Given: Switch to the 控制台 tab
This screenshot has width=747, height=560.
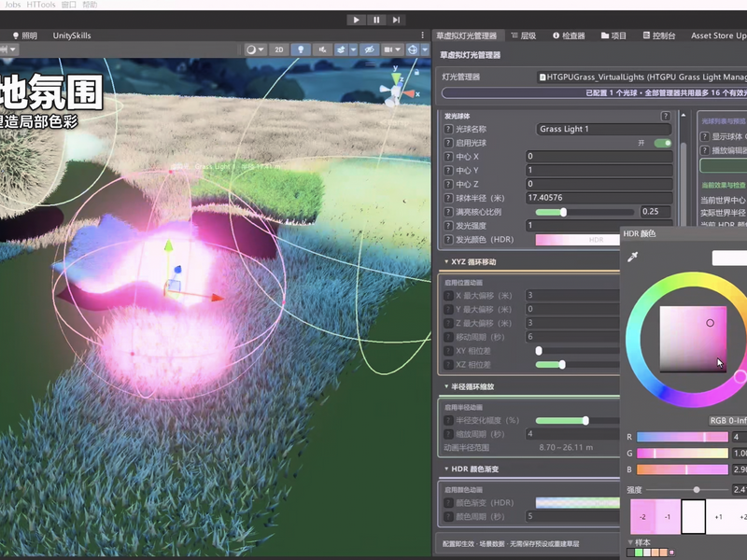Looking at the screenshot, I should [659, 35].
